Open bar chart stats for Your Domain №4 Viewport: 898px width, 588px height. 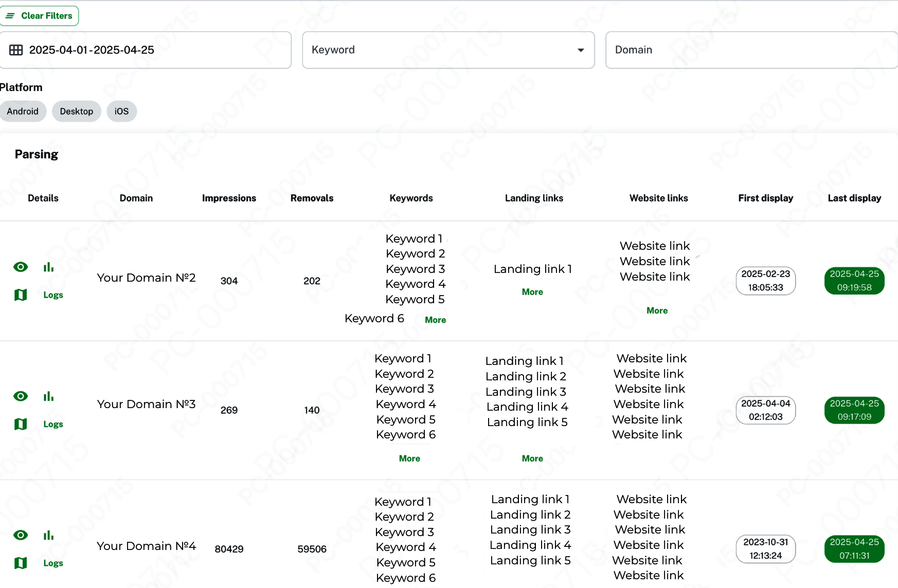click(x=48, y=535)
